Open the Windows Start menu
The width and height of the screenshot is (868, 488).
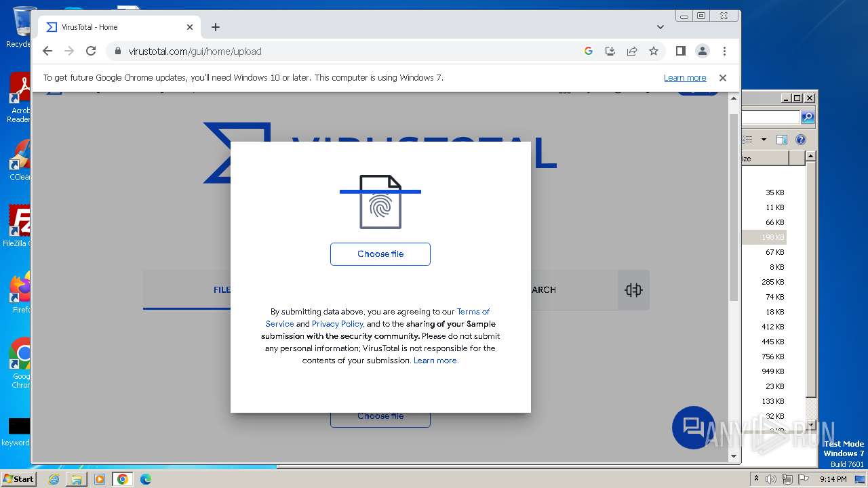point(19,479)
